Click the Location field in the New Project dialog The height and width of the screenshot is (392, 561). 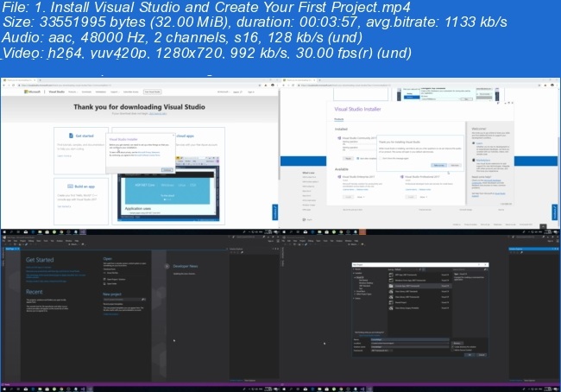(x=410, y=344)
